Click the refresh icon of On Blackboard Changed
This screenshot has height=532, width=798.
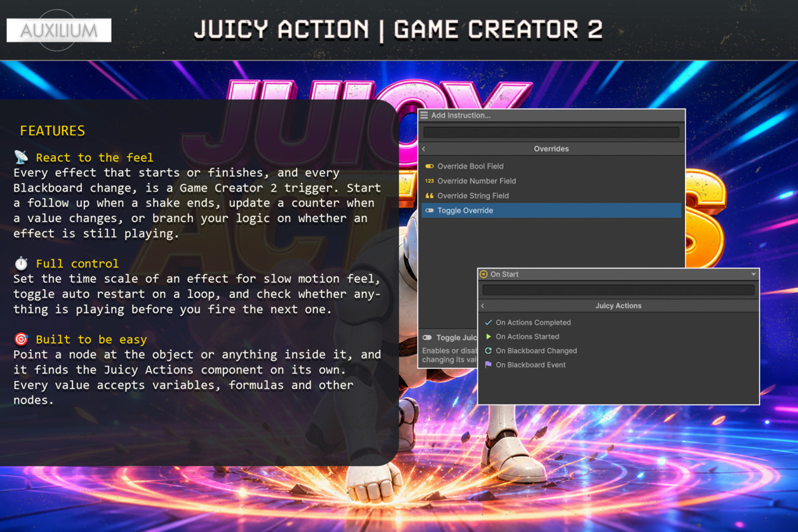489,350
